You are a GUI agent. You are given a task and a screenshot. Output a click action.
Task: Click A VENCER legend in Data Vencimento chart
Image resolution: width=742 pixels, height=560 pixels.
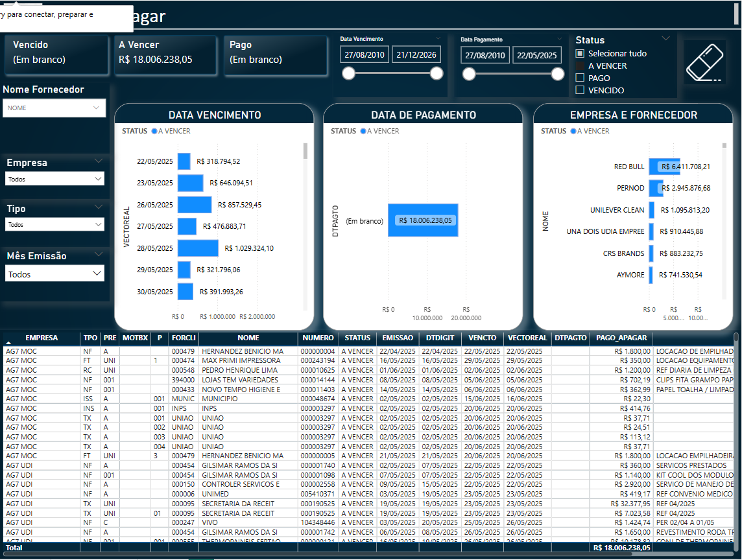click(x=171, y=131)
